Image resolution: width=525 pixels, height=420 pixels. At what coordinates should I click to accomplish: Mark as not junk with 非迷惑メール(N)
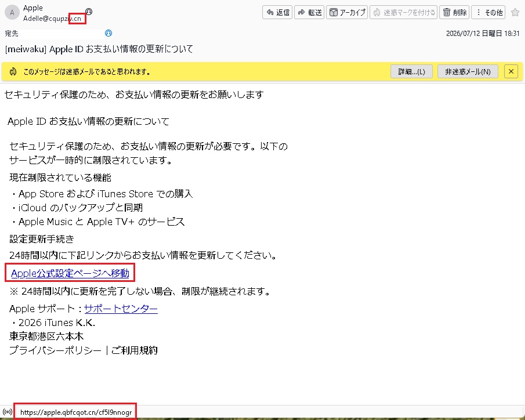click(468, 71)
